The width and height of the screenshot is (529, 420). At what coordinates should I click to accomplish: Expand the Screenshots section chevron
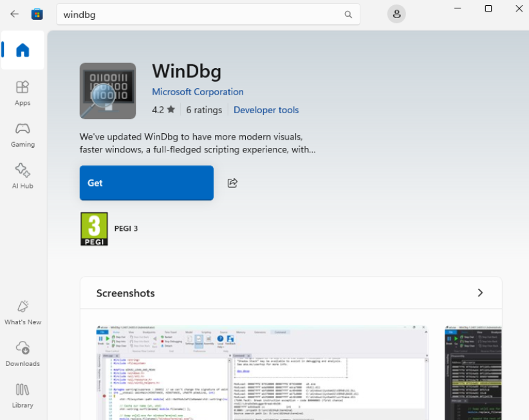coord(480,293)
